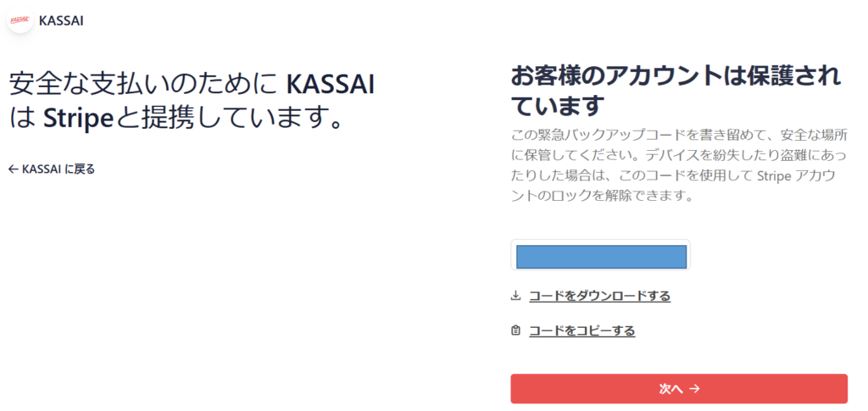Proceed with the red 次へ button
The width and height of the screenshot is (868, 411).
(x=679, y=389)
